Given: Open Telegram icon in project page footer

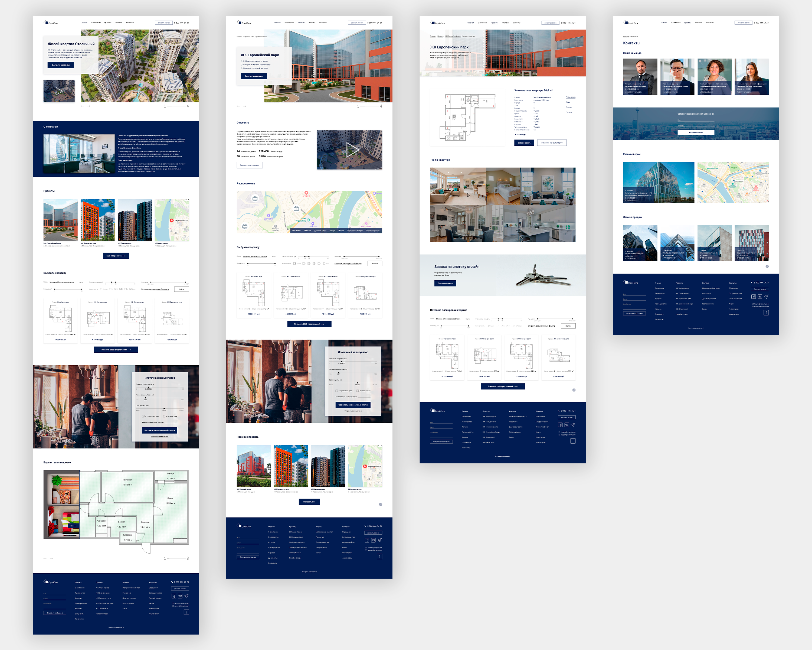Looking at the screenshot, I should pos(380,540).
